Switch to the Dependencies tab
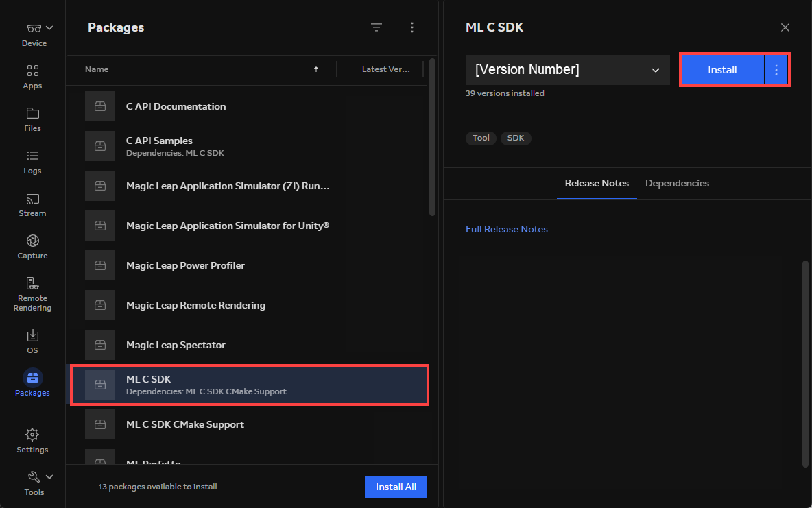The width and height of the screenshot is (812, 508). pyautogui.click(x=677, y=183)
